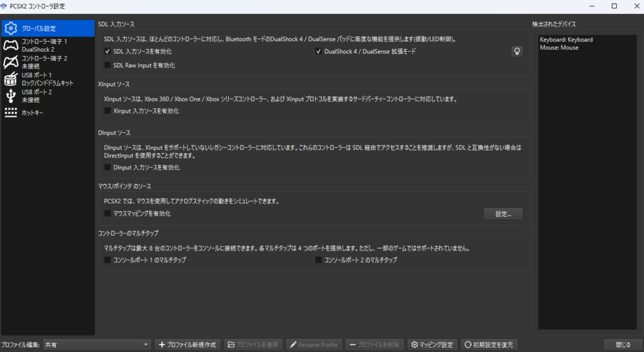This screenshot has width=644, height=352.
Task: Select USB Port 1 drum kit icon
Action: point(11,79)
